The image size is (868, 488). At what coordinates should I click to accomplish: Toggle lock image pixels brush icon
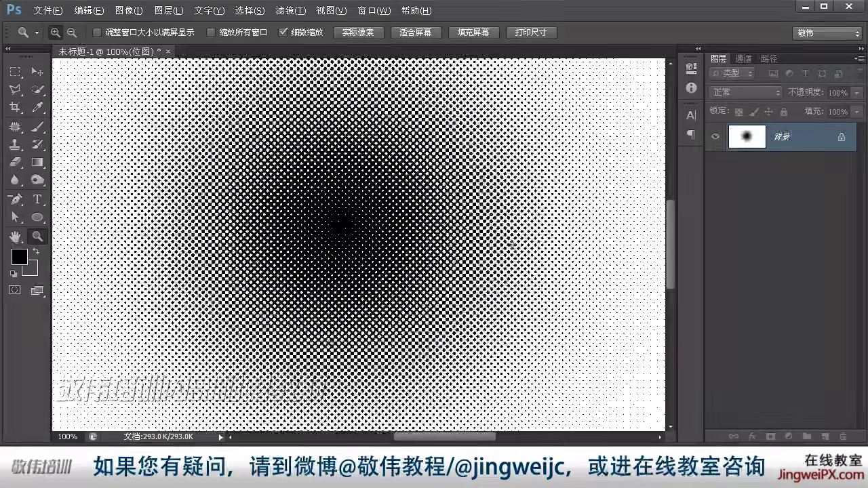(x=754, y=112)
